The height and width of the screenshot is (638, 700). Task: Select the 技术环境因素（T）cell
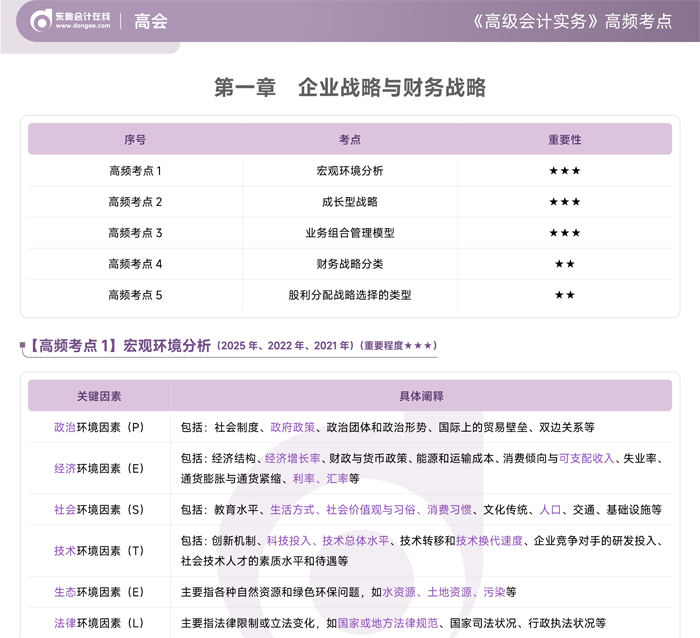pos(99,550)
